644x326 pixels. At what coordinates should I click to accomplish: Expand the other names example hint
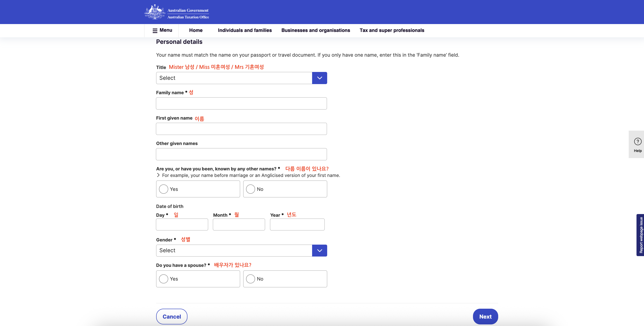point(158,175)
